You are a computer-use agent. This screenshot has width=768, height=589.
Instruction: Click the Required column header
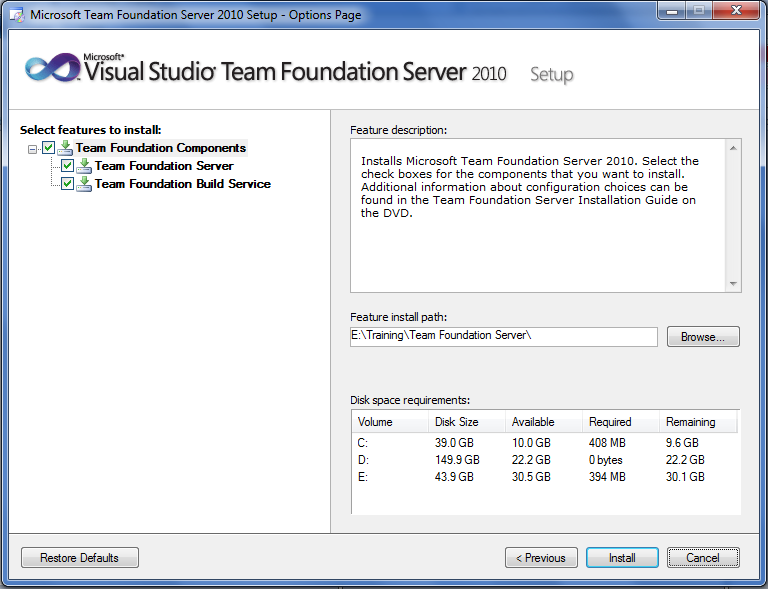[620, 422]
